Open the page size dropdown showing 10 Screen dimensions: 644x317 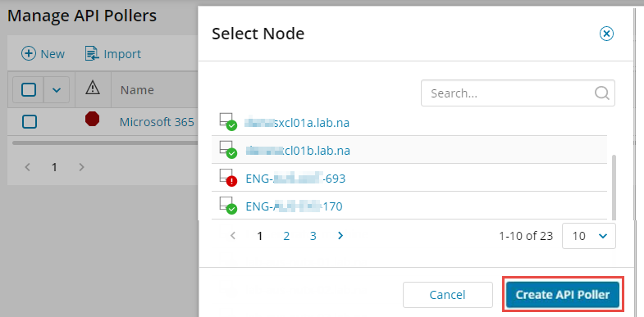589,236
